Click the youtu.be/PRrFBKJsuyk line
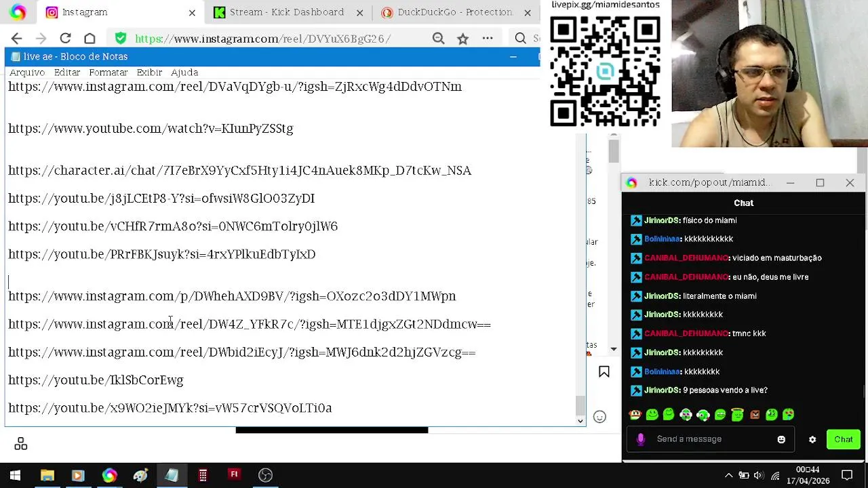Viewport: 868px width, 488px height. [161, 254]
